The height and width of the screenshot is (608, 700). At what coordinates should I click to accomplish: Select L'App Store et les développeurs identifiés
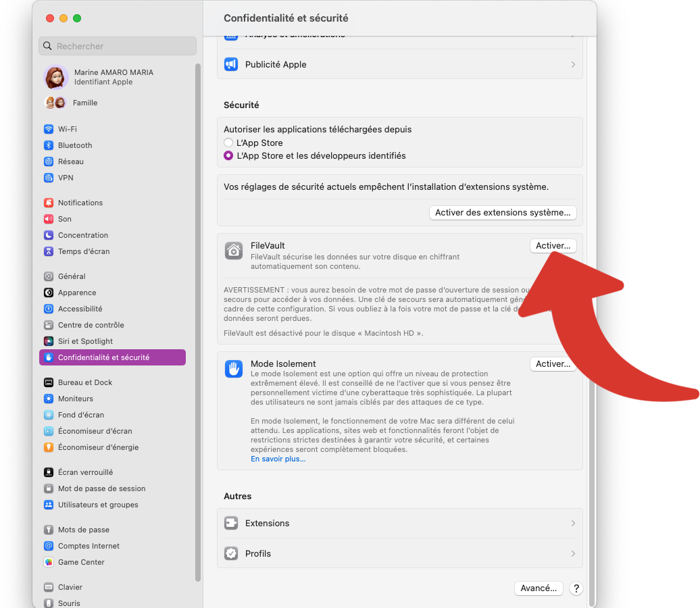[228, 156]
